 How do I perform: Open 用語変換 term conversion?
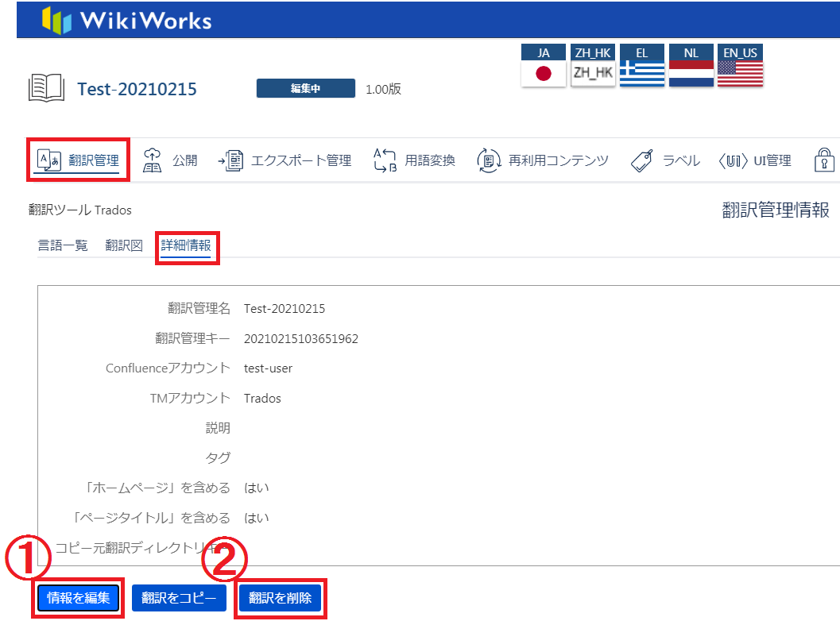(x=414, y=160)
